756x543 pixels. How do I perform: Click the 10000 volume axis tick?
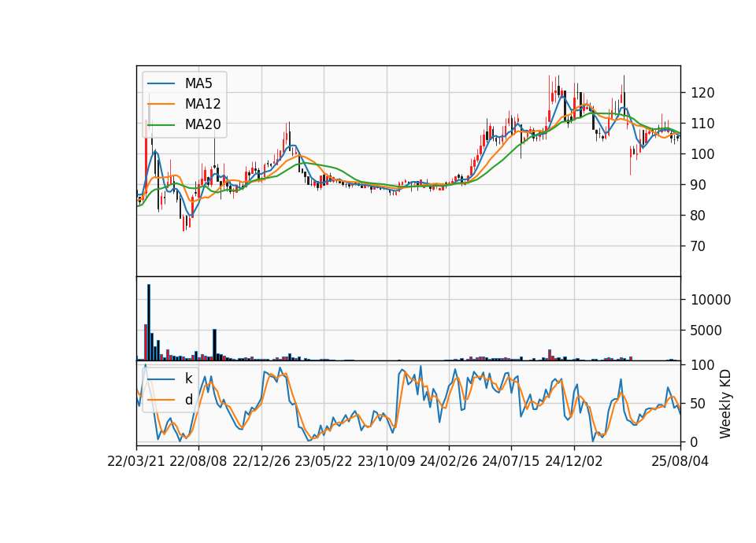pyautogui.click(x=711, y=300)
